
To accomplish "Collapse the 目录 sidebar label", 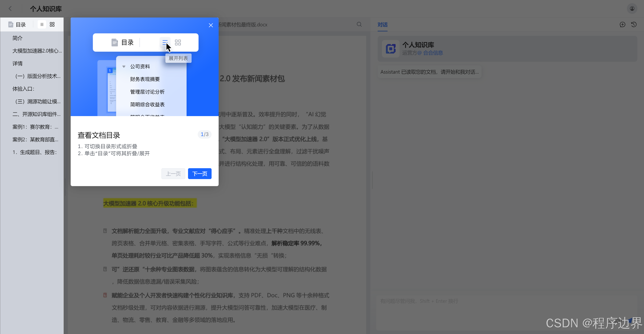I will point(21,25).
